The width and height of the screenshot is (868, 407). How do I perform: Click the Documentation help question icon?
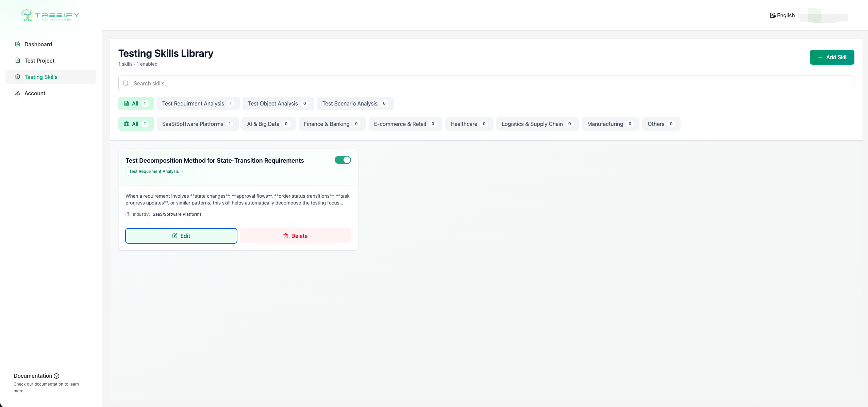(56, 376)
